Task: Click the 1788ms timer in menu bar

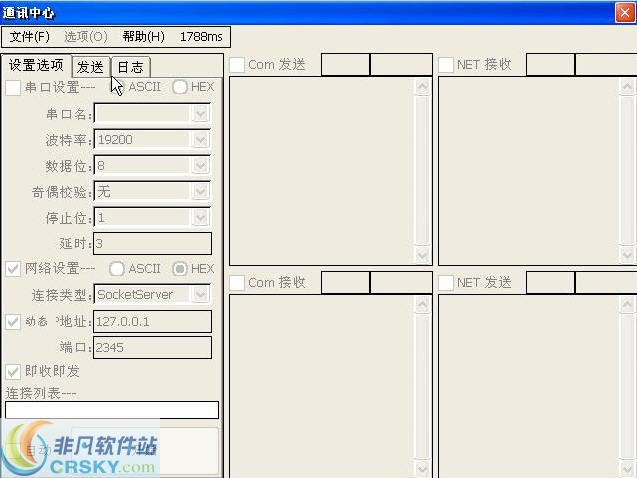Action: click(x=201, y=37)
